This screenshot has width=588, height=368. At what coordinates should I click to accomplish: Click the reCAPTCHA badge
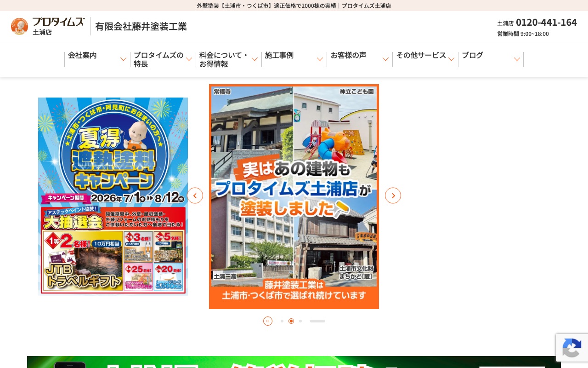(572, 348)
